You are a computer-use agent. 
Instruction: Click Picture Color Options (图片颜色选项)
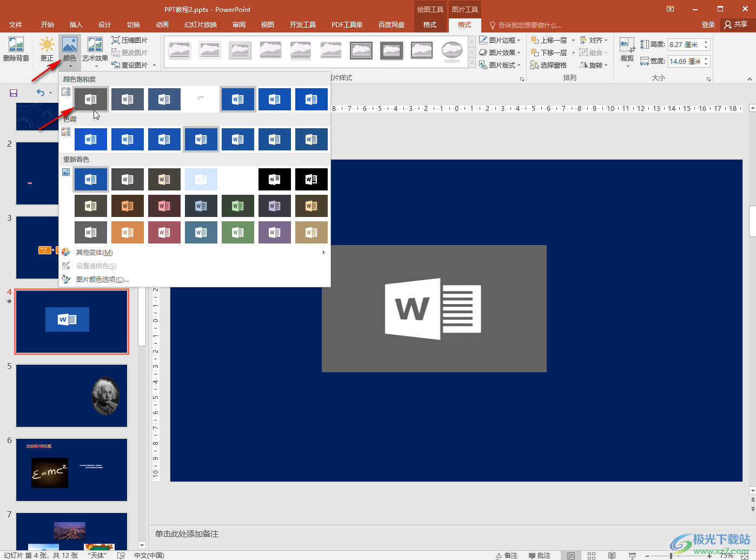pos(102,279)
